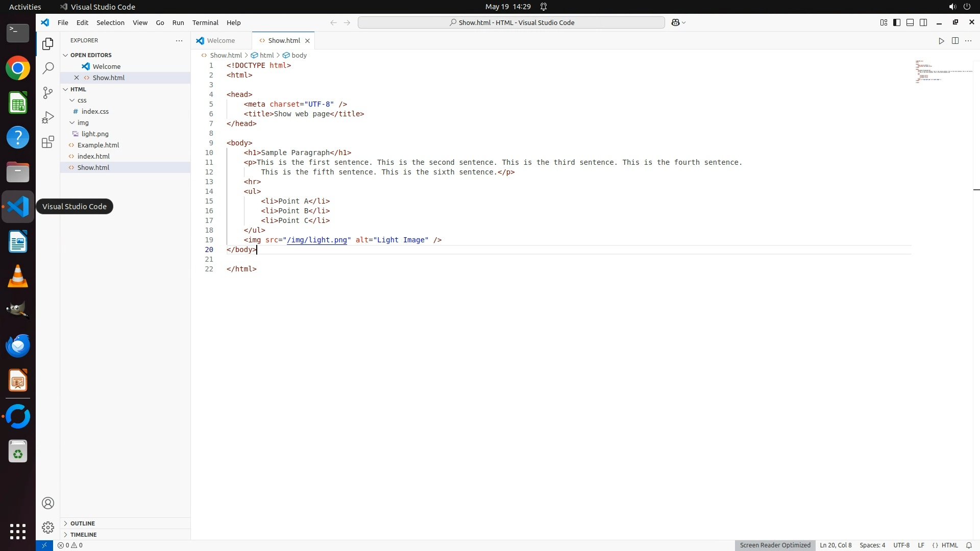Open the Accounts icon
Screen dimensions: 980x551
(x=48, y=503)
